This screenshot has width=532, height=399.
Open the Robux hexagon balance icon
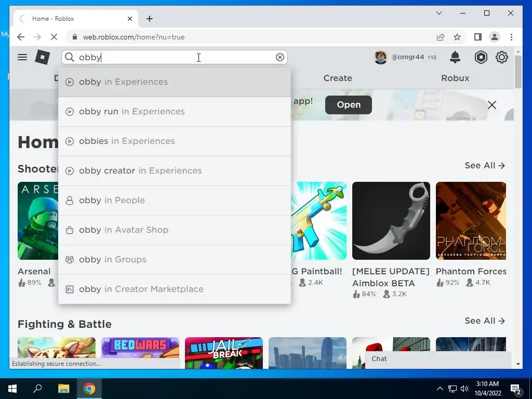pos(481,57)
